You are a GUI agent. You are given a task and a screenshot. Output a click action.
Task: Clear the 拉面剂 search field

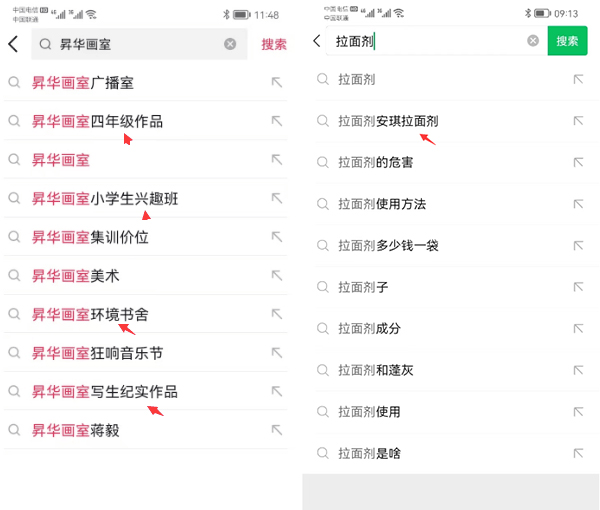pos(533,41)
